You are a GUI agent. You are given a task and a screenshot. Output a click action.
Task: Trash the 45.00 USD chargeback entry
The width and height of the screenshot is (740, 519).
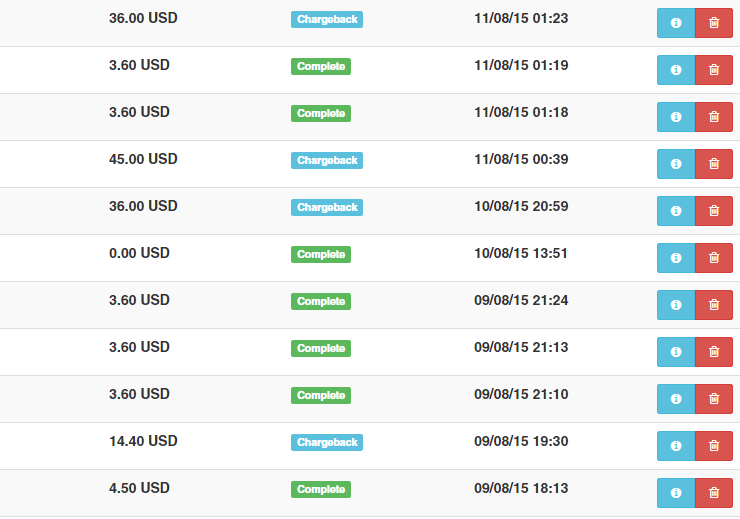pyautogui.click(x=714, y=164)
